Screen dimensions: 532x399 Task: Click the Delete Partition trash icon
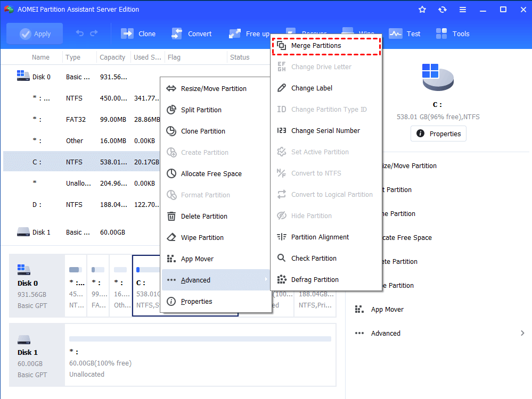coord(171,217)
